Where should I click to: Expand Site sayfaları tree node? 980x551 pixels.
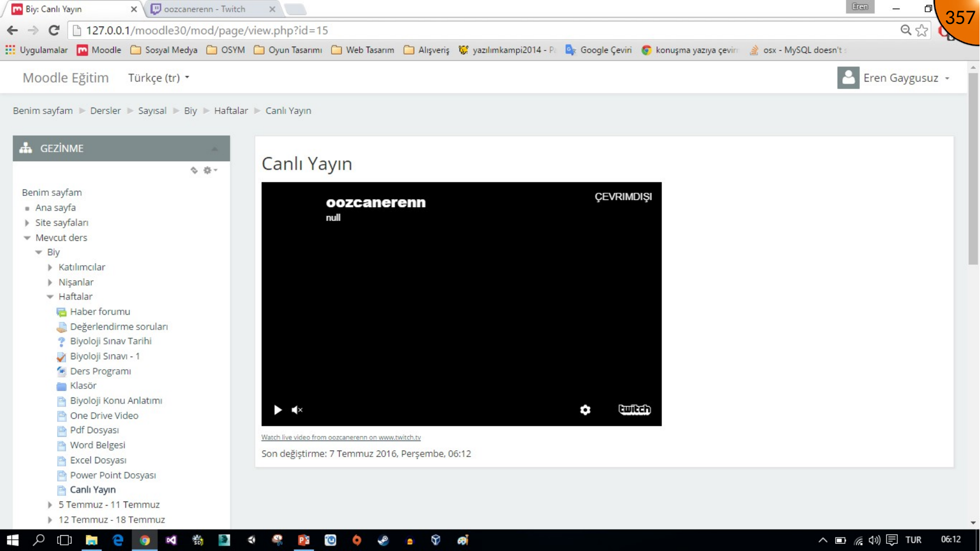tap(27, 222)
